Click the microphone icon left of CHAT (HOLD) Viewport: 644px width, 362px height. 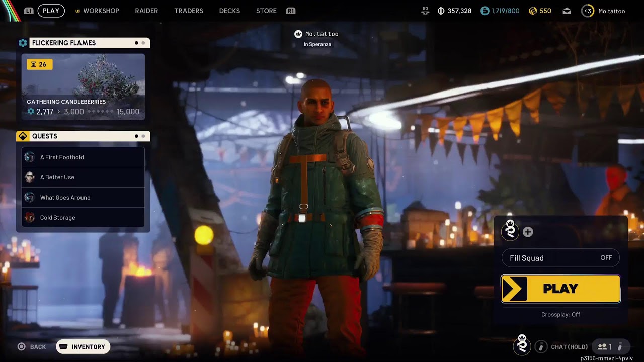click(x=541, y=346)
